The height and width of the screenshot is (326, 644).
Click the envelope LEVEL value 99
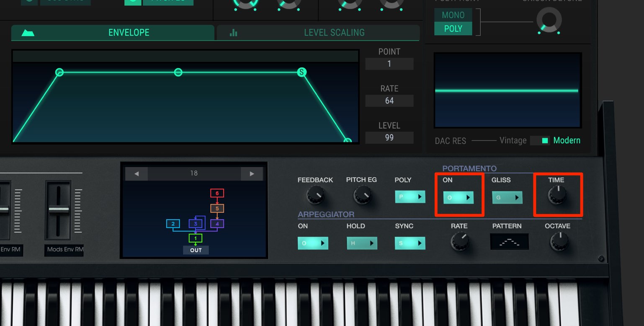[x=389, y=137]
